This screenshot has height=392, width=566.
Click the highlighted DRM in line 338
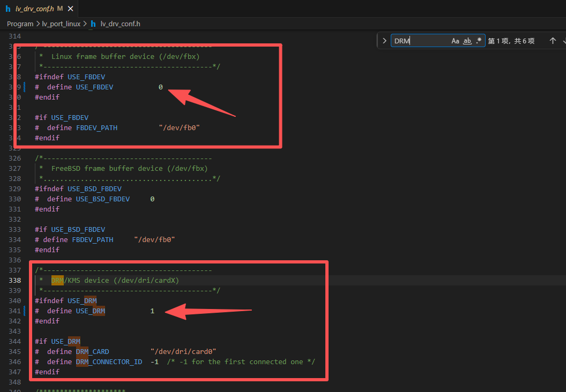(57, 280)
